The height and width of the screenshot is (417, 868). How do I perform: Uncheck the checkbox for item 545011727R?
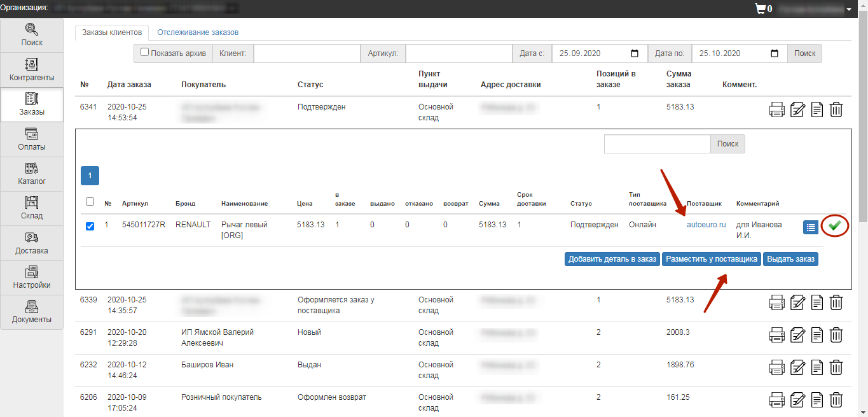point(90,226)
